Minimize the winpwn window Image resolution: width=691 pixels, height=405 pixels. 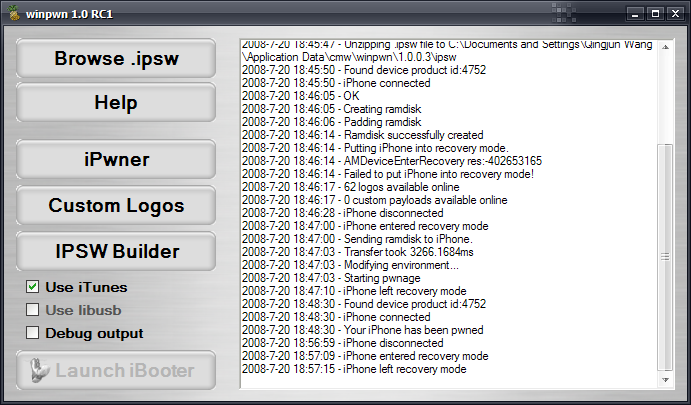pyautogui.click(x=635, y=14)
